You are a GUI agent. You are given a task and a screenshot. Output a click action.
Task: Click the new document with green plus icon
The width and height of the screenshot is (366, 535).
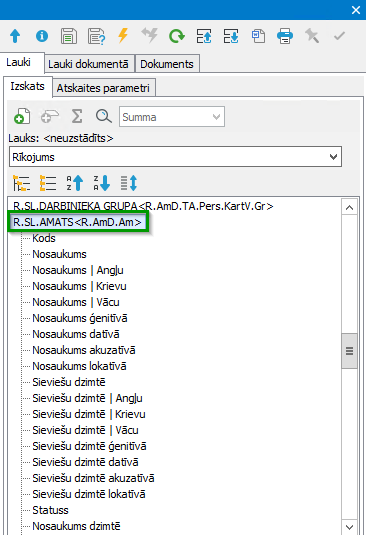(22, 116)
